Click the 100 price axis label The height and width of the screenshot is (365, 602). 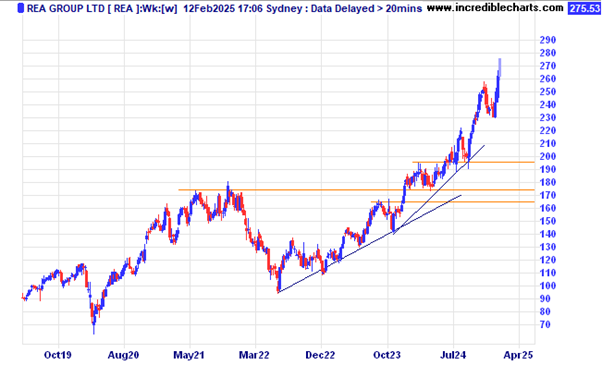(x=547, y=286)
